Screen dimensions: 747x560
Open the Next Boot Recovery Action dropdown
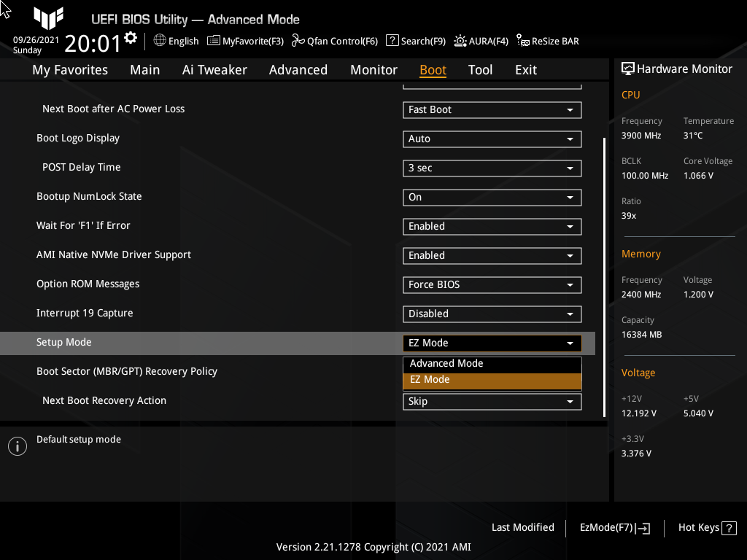pyautogui.click(x=492, y=401)
